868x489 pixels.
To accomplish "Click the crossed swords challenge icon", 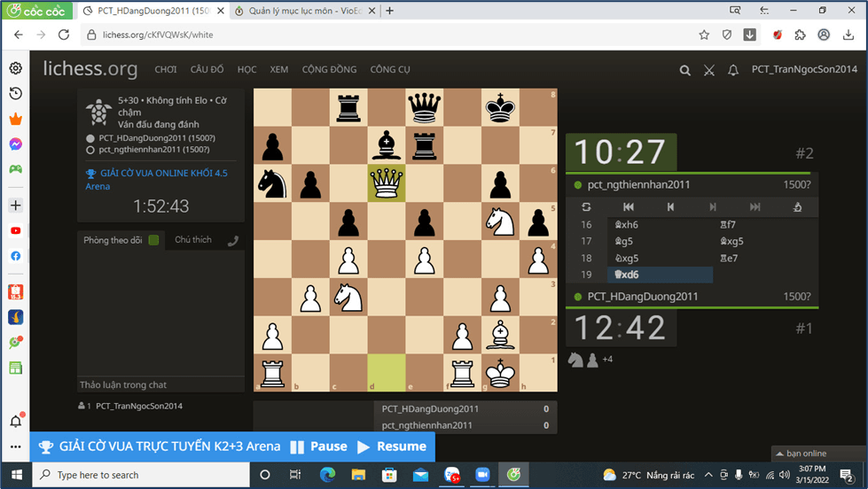I will [708, 70].
